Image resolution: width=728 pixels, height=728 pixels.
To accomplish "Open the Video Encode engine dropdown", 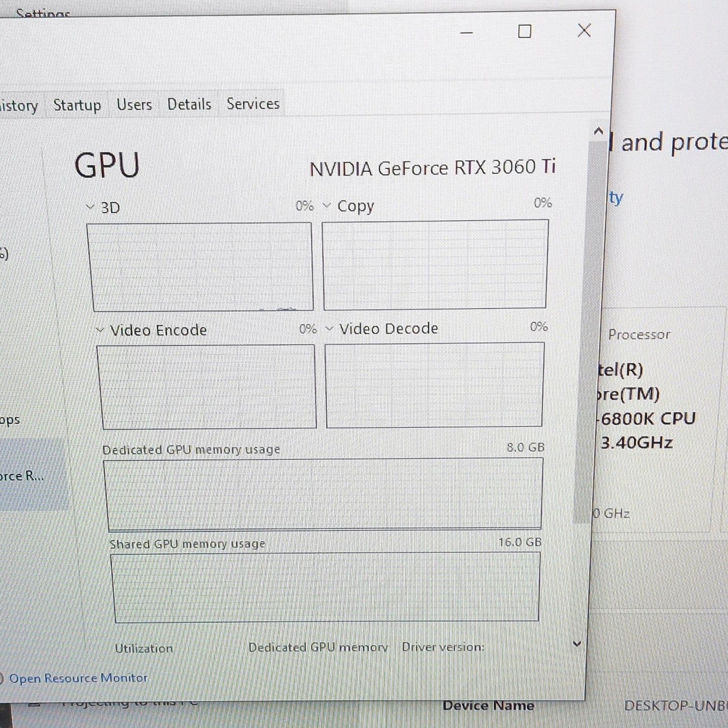I will [100, 330].
